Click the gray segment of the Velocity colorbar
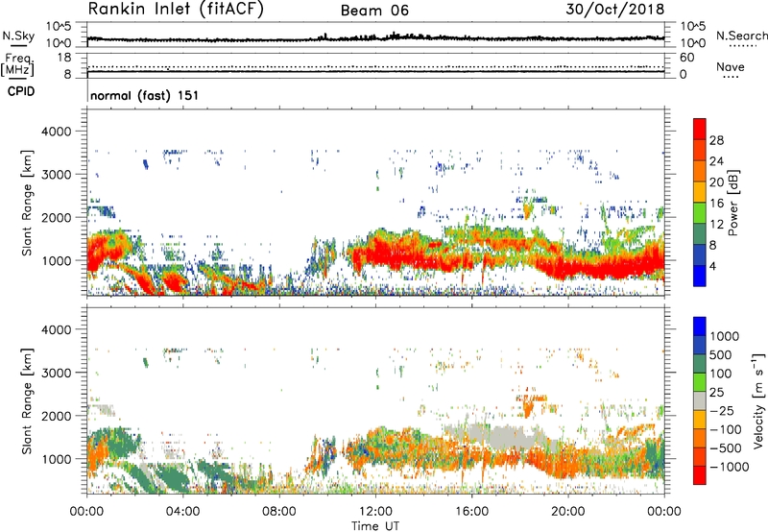Viewport: 768px width, 532px height. tap(700, 400)
